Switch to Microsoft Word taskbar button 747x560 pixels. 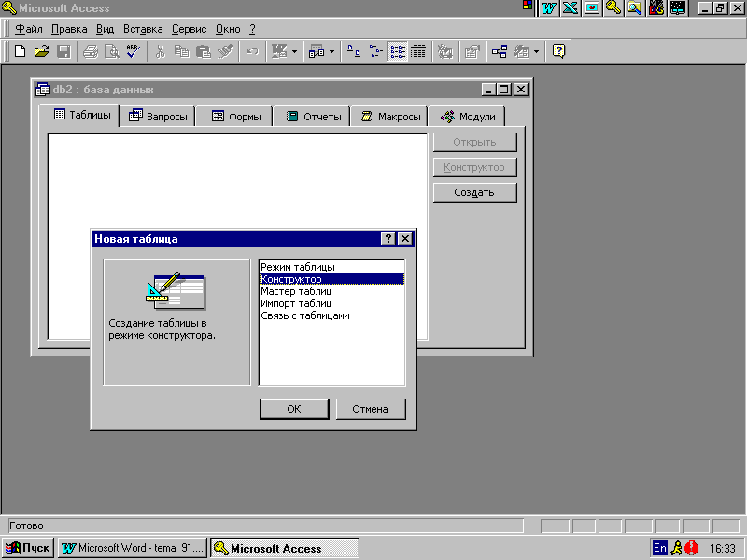coord(133,548)
